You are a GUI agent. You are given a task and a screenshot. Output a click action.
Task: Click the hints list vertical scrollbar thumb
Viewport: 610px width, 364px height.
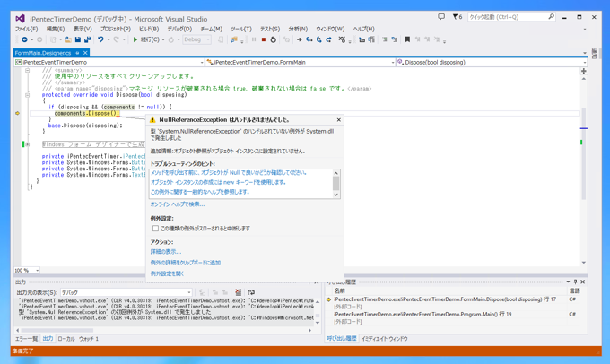336,183
